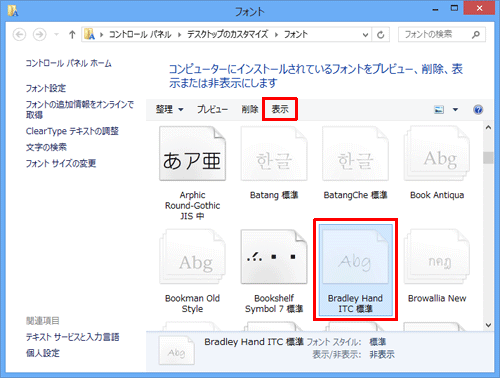Select Browallia New font icon
Image resolution: width=500 pixels, height=378 pixels.
[x=437, y=257]
